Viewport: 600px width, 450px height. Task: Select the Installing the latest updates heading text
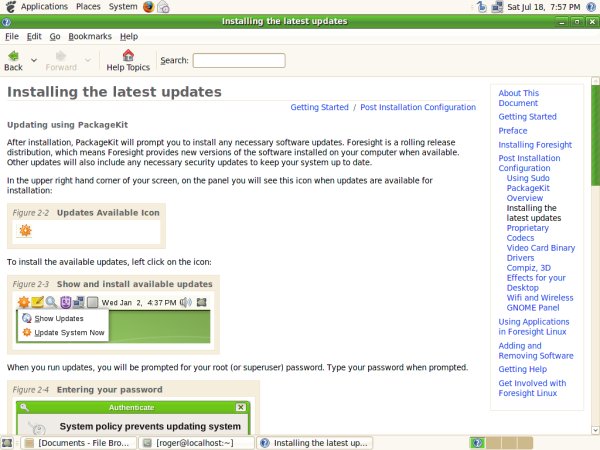pos(114,92)
